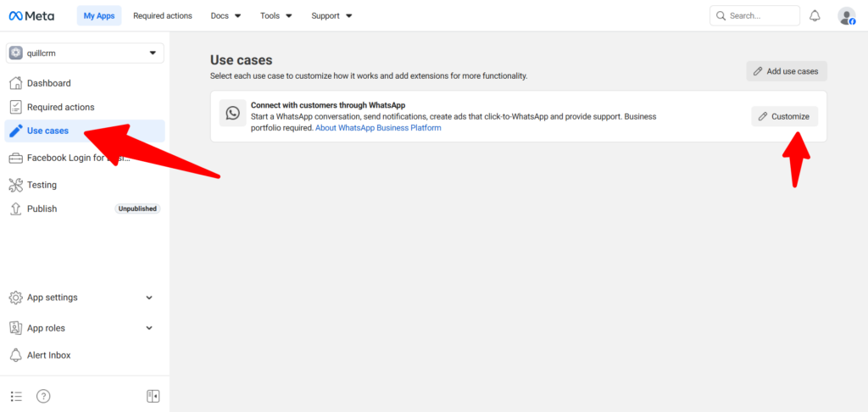Viewport: 868px width, 412px height.
Task: Open the Tools dropdown menu
Action: (x=276, y=15)
